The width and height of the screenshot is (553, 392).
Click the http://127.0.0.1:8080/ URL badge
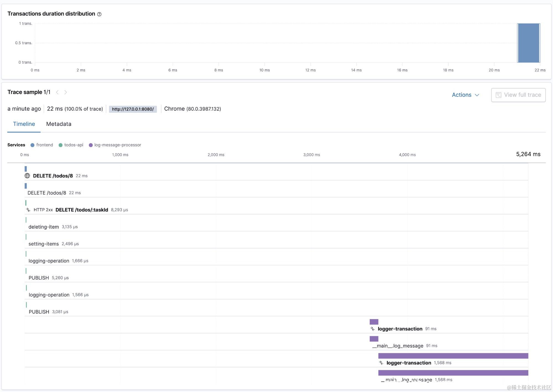point(133,109)
